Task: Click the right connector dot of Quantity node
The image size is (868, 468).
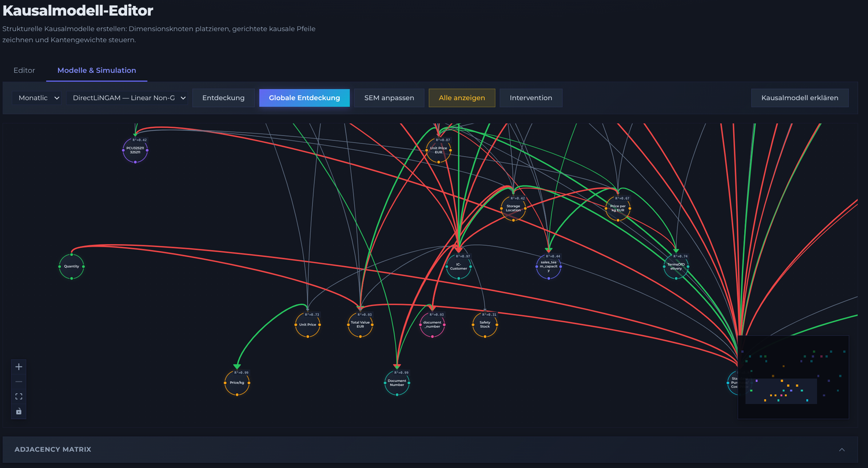Action: (83, 267)
